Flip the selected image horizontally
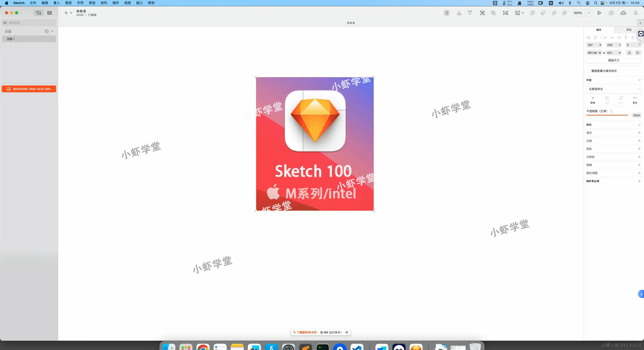This screenshot has width=644, height=350. click(x=629, y=53)
